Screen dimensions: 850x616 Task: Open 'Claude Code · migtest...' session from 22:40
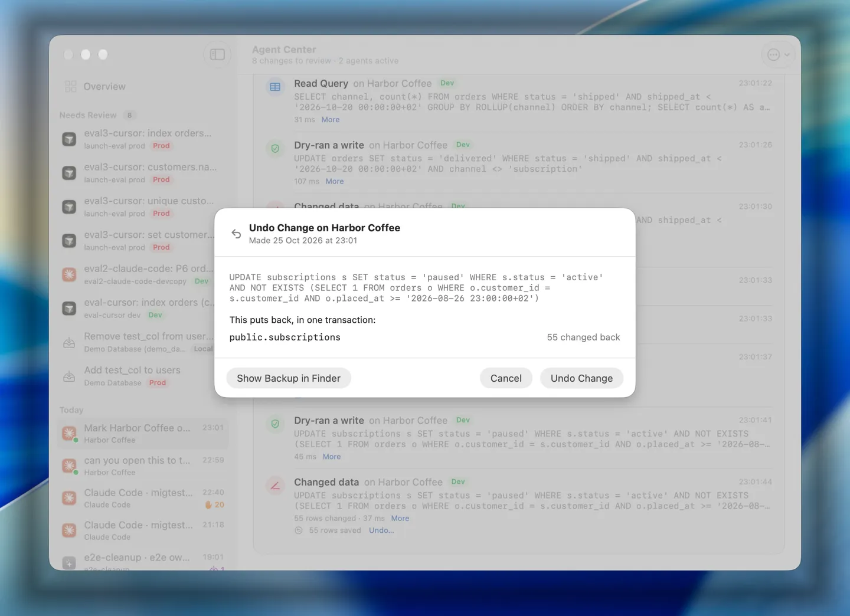(x=143, y=498)
